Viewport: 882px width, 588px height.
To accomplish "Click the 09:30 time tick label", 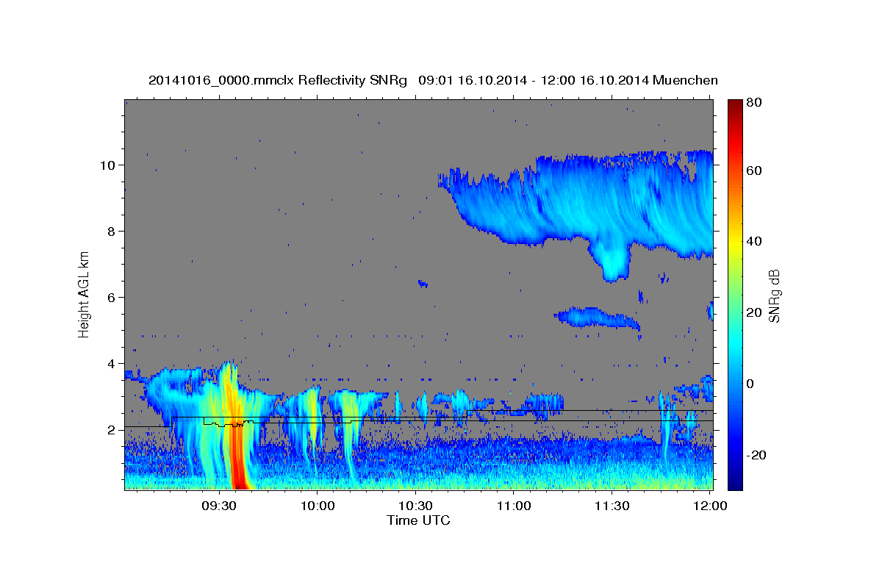I will (219, 506).
